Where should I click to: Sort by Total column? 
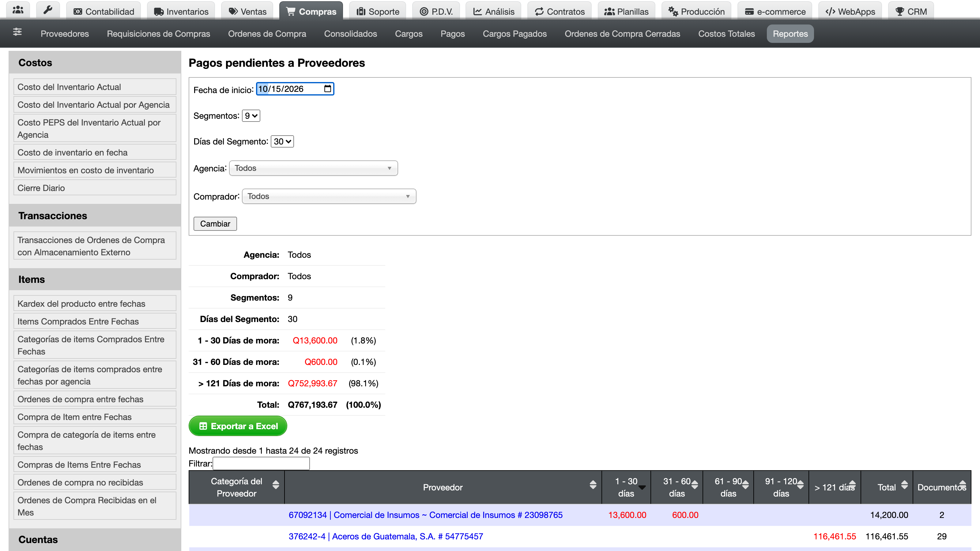(x=904, y=485)
